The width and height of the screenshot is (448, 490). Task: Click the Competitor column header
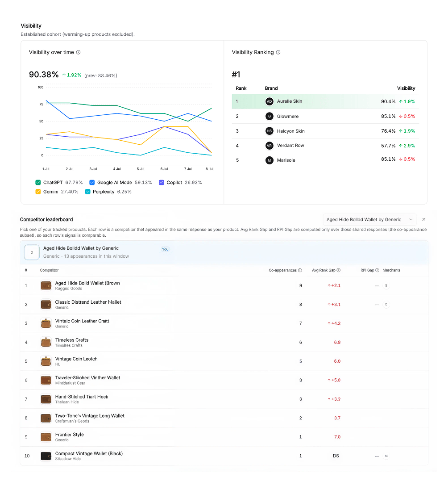click(49, 270)
